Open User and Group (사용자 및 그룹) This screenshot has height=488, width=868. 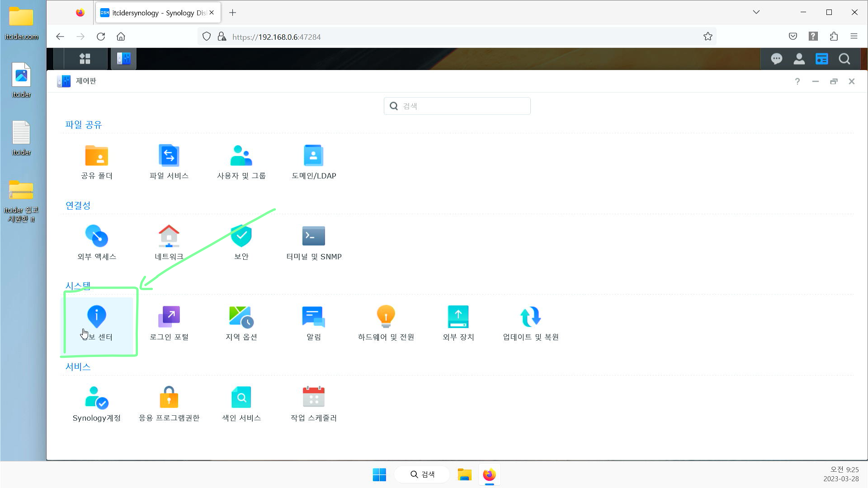pos(241,156)
